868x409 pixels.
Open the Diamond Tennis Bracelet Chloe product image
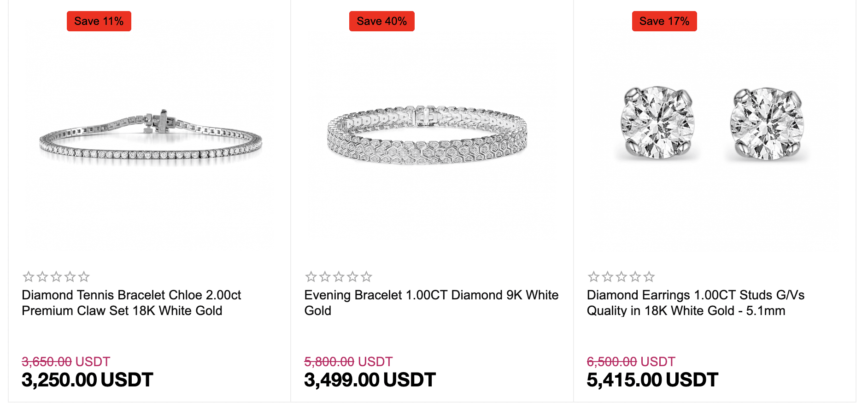click(x=151, y=138)
